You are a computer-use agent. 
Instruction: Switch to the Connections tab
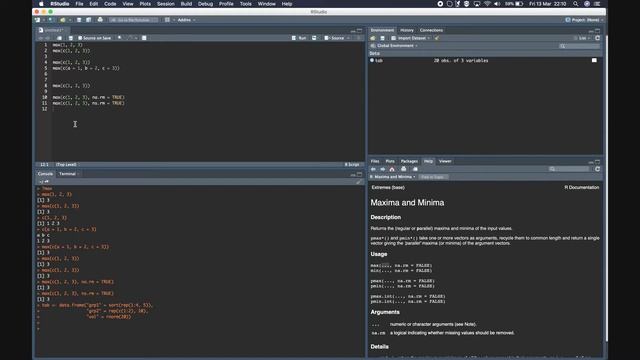coord(431,30)
